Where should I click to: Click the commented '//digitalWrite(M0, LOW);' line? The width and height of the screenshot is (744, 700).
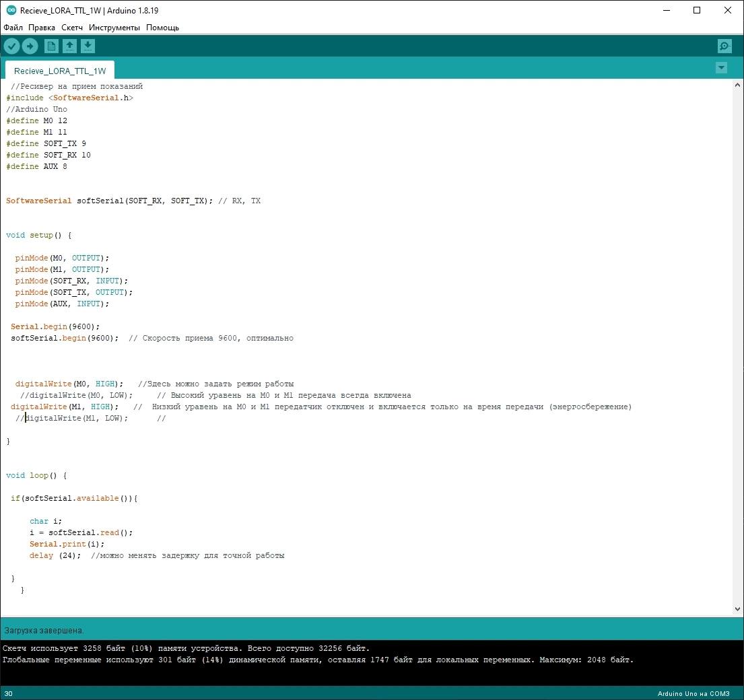76,395
